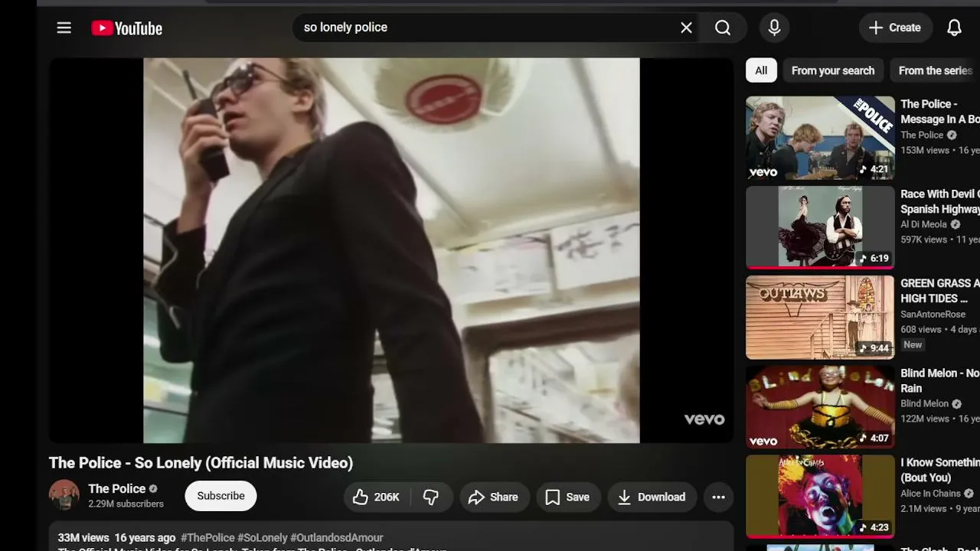
Task: Save the video to a playlist
Action: (567, 497)
